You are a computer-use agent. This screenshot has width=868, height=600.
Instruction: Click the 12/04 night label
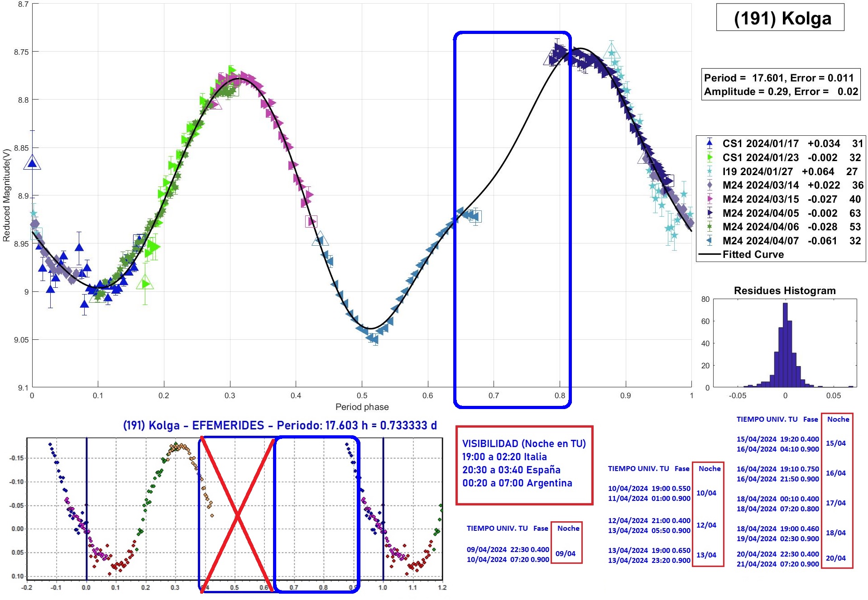706,525
